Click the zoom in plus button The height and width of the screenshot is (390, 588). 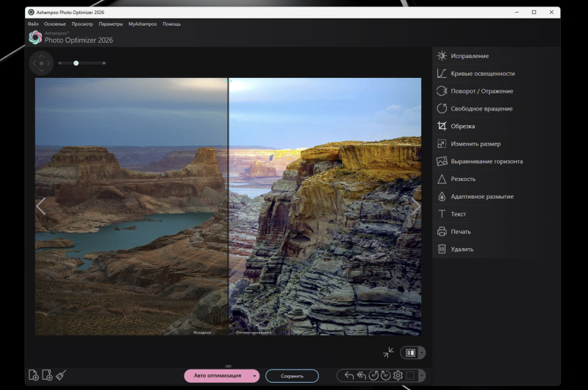point(104,63)
